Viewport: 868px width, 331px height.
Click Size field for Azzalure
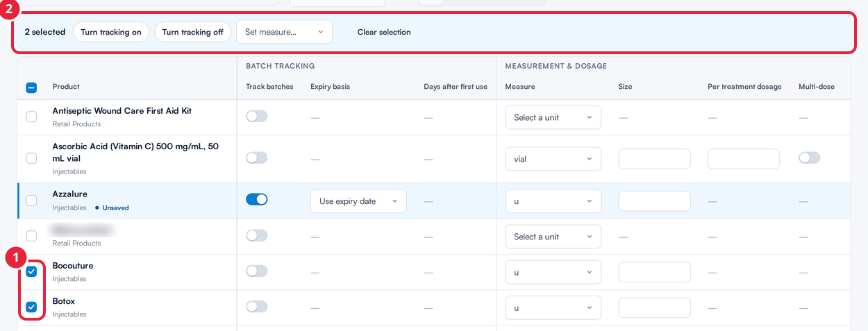click(x=655, y=201)
